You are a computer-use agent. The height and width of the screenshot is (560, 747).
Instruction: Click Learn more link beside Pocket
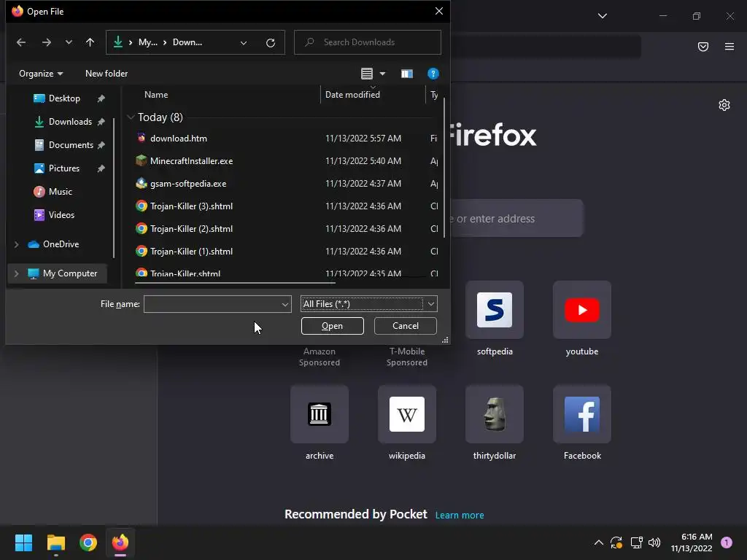point(460,516)
